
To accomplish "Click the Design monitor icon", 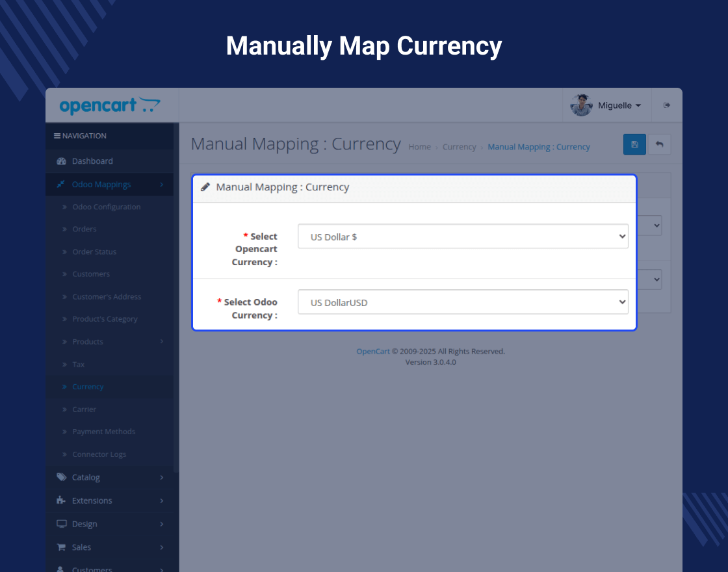I will [61, 524].
